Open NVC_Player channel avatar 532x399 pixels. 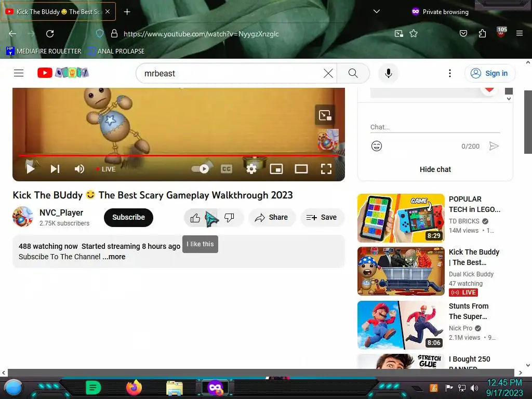pos(23,217)
